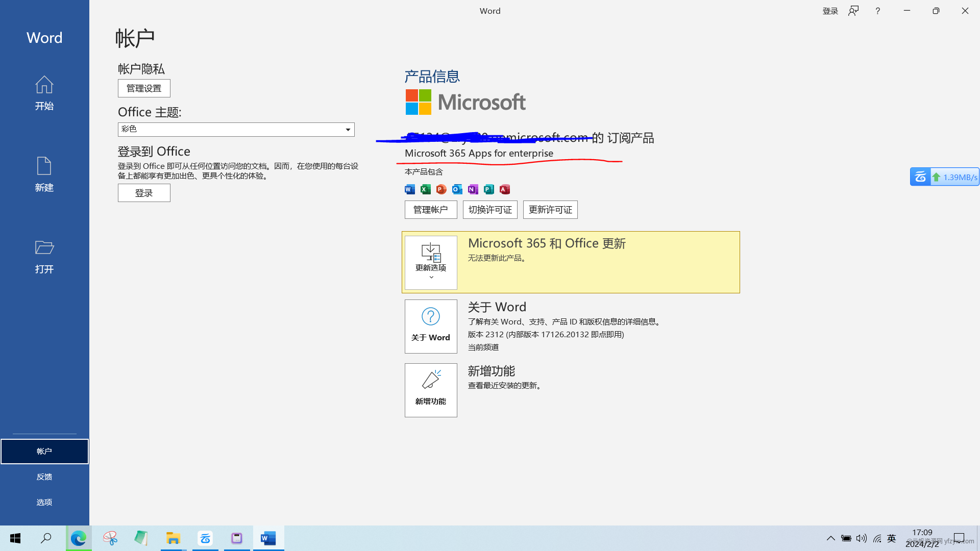The height and width of the screenshot is (551, 980).
Task: Click 登录 to sign into Office
Action: (143, 192)
